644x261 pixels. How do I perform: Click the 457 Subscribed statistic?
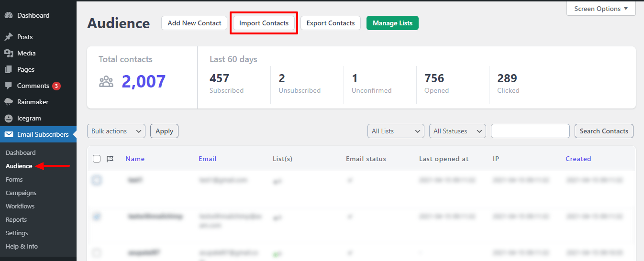227,83
